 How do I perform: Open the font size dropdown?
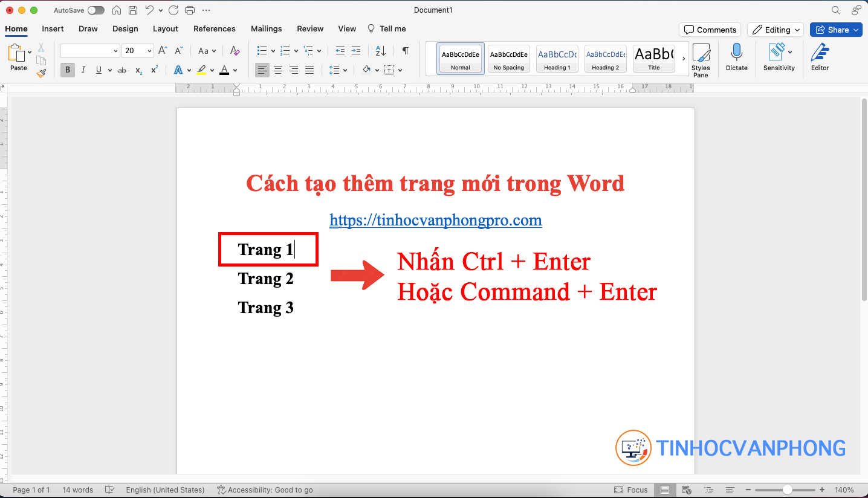150,51
